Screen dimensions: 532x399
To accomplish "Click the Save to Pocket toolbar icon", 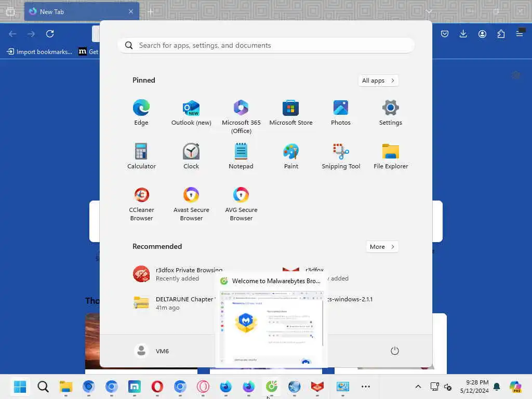I will click(445, 34).
